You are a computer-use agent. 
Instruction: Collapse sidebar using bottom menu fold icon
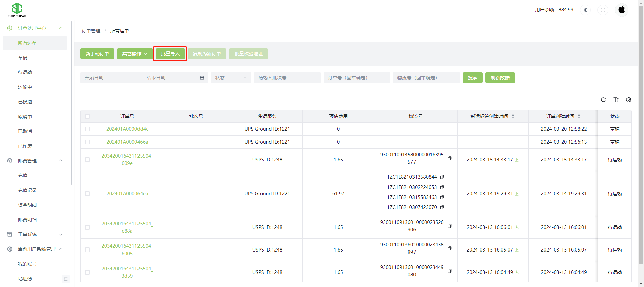(66, 279)
